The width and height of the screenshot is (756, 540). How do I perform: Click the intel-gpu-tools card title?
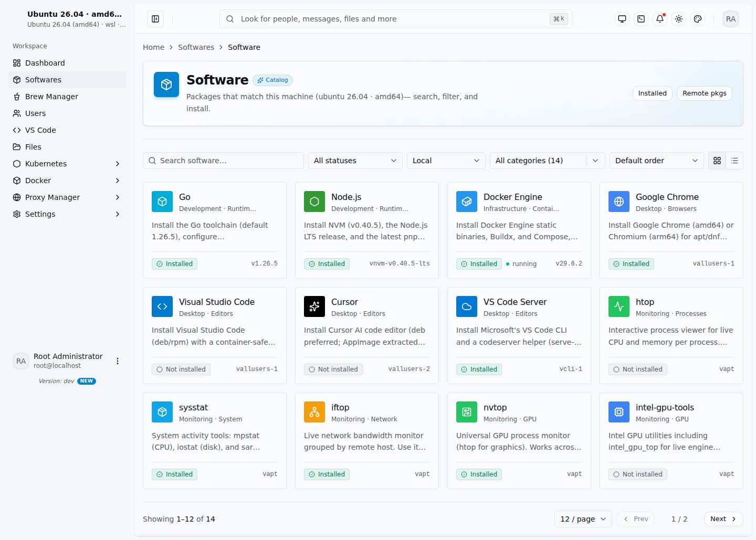665,407
